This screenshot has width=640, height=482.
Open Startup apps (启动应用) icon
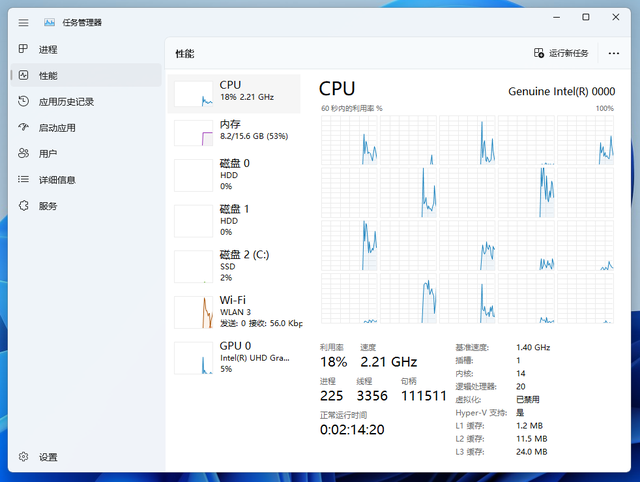23,127
